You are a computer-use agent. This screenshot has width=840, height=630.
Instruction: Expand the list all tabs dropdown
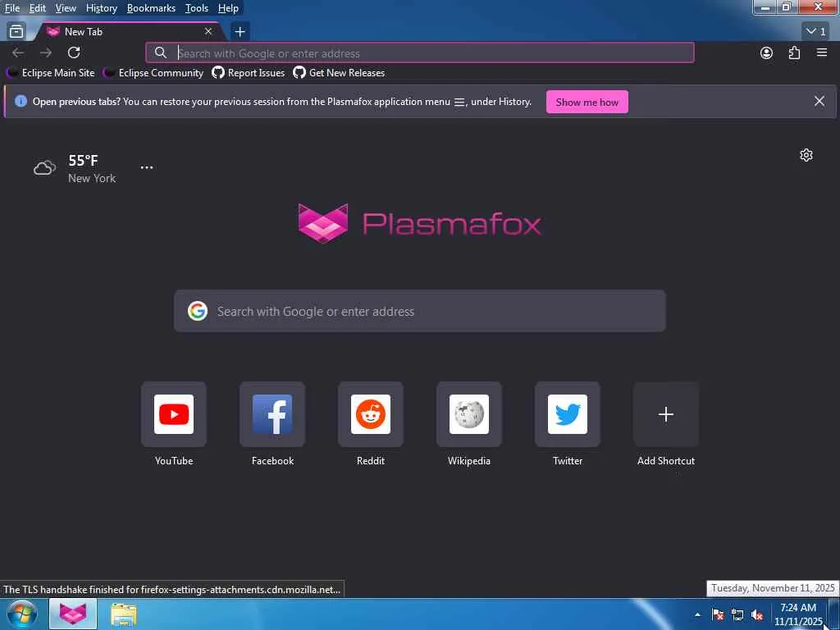tap(816, 32)
